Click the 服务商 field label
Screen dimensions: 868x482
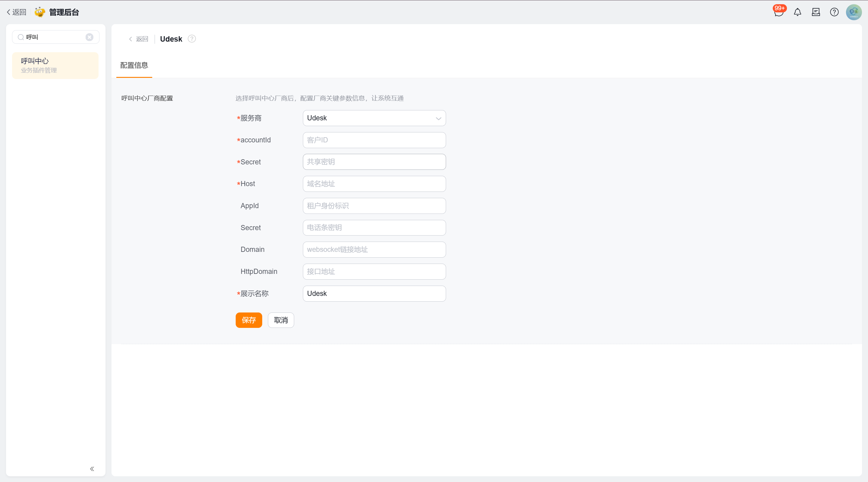[251, 118]
